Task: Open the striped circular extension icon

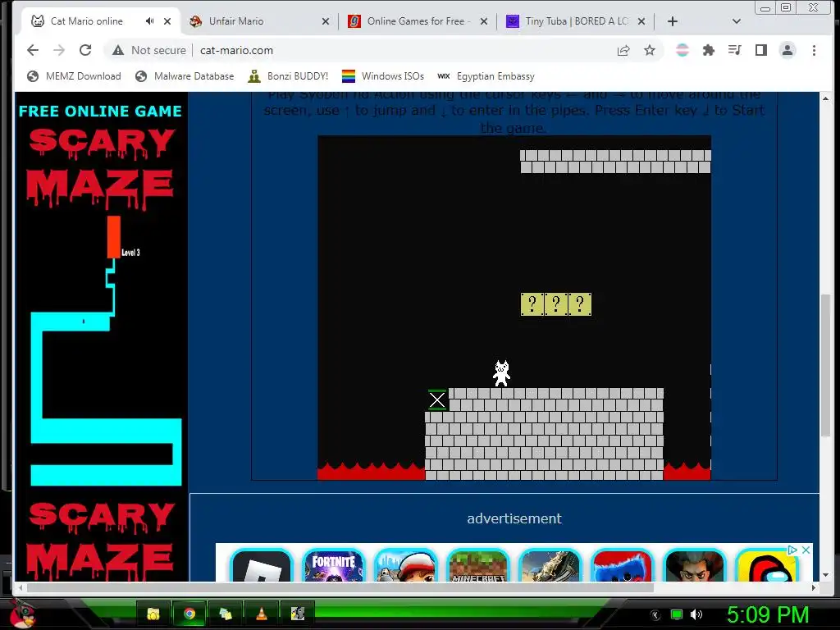Action: [x=682, y=50]
